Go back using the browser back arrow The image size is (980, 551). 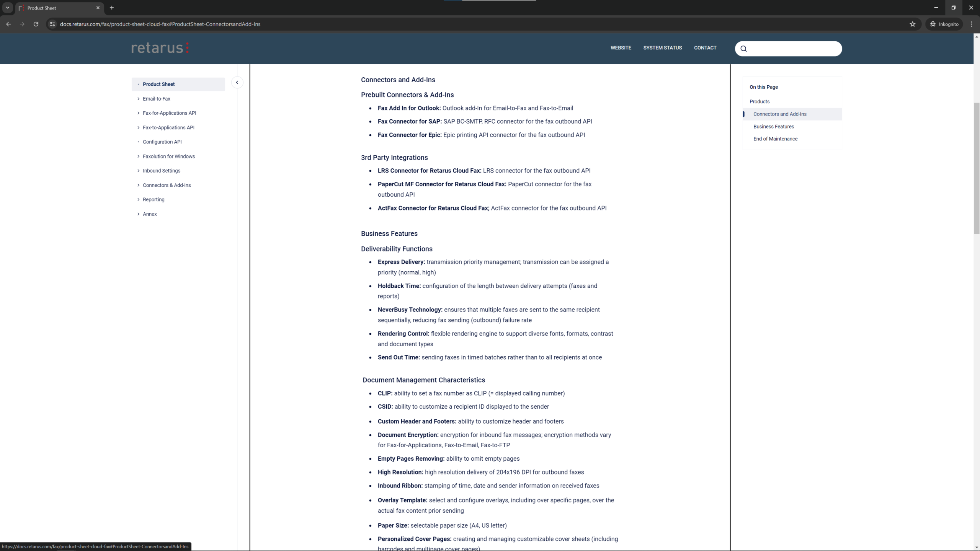(x=8, y=24)
